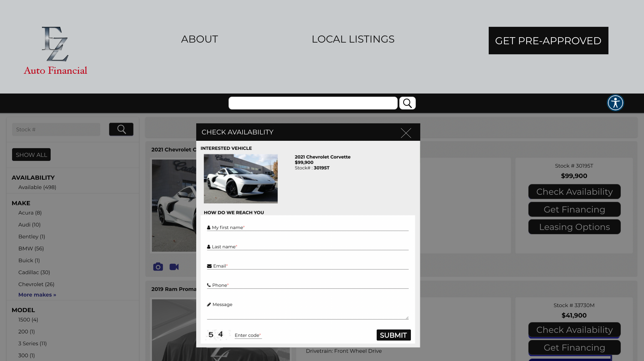Click the Message text area
This screenshot has width=644, height=361.
coord(308,310)
